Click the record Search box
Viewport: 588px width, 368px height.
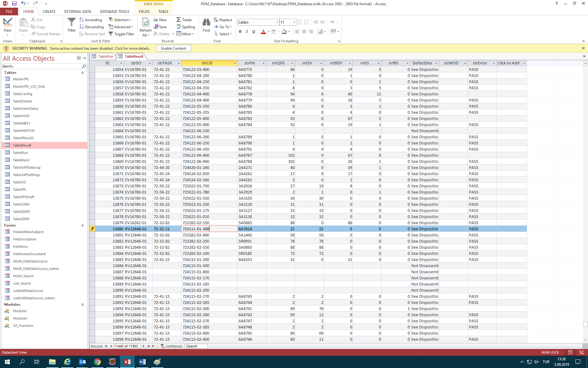(196, 346)
